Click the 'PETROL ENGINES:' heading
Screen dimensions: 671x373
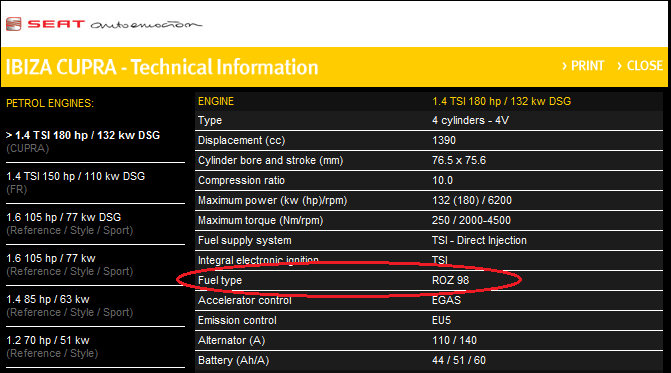pyautogui.click(x=50, y=104)
